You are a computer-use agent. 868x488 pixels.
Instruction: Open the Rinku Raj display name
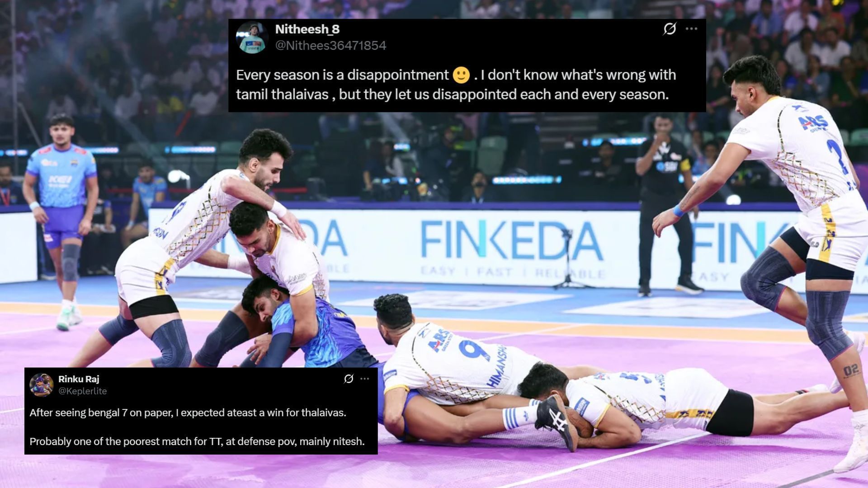coord(79,379)
